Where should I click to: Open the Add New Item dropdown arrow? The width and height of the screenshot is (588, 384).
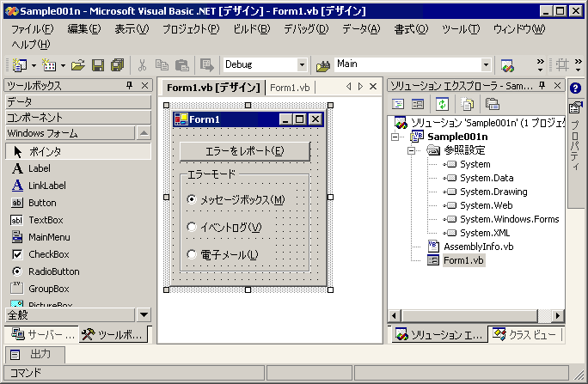(x=63, y=65)
